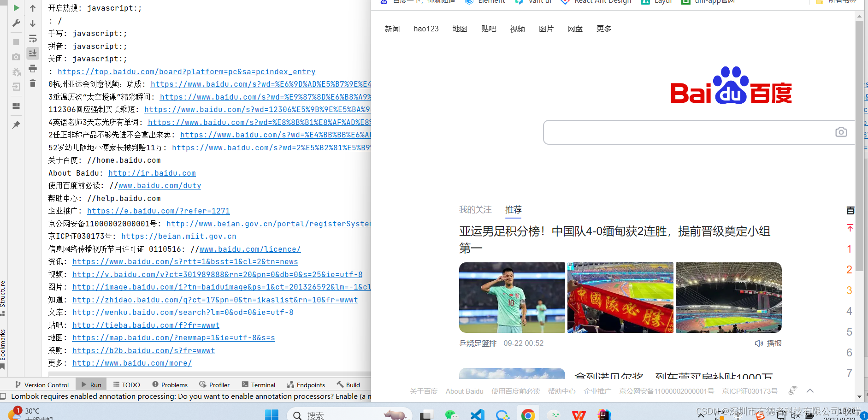Click the Down the Stack Trace arrow

coord(33,23)
